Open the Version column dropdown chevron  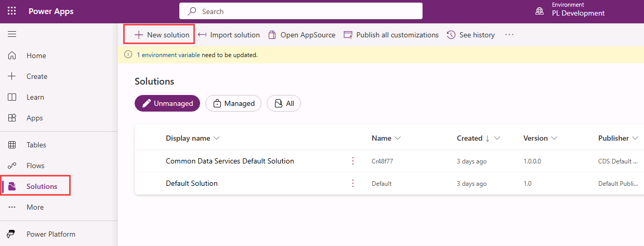[554, 138]
